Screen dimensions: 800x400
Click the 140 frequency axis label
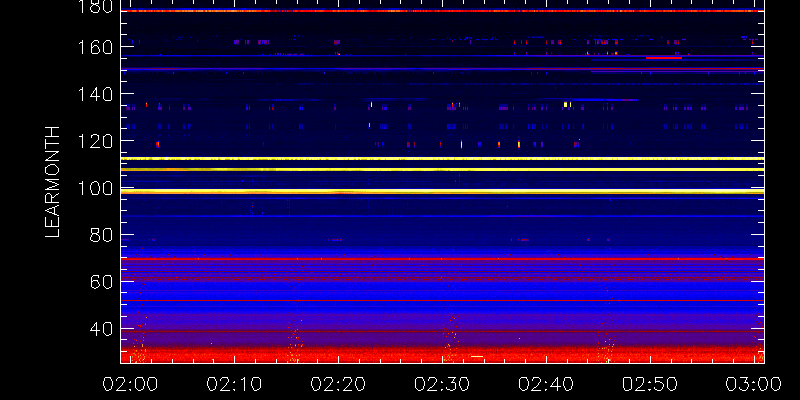click(95, 94)
